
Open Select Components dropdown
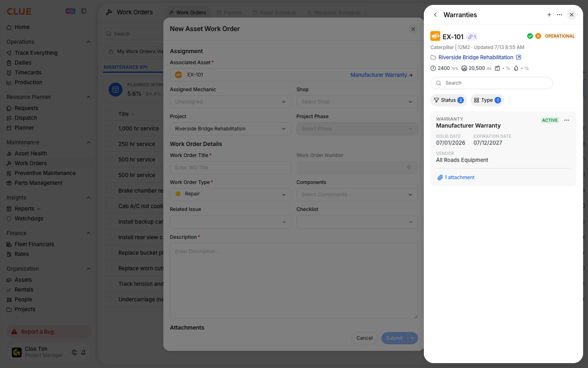[357, 195]
